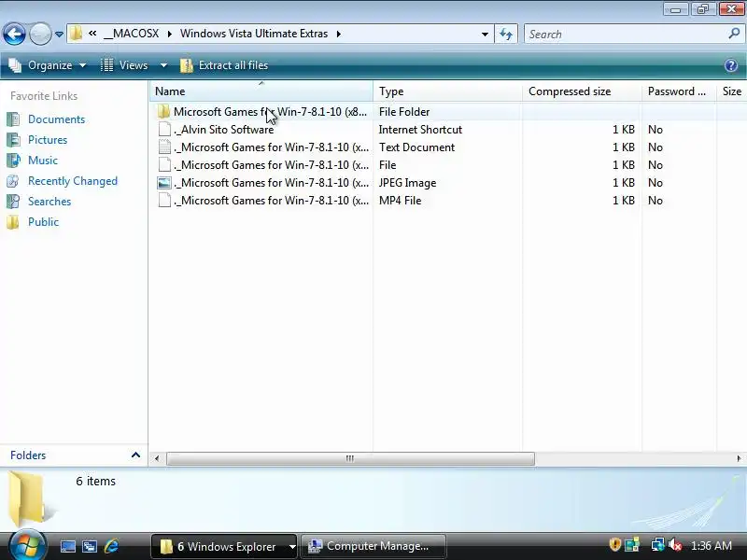Click the Music icon in sidebar

[x=13, y=161]
